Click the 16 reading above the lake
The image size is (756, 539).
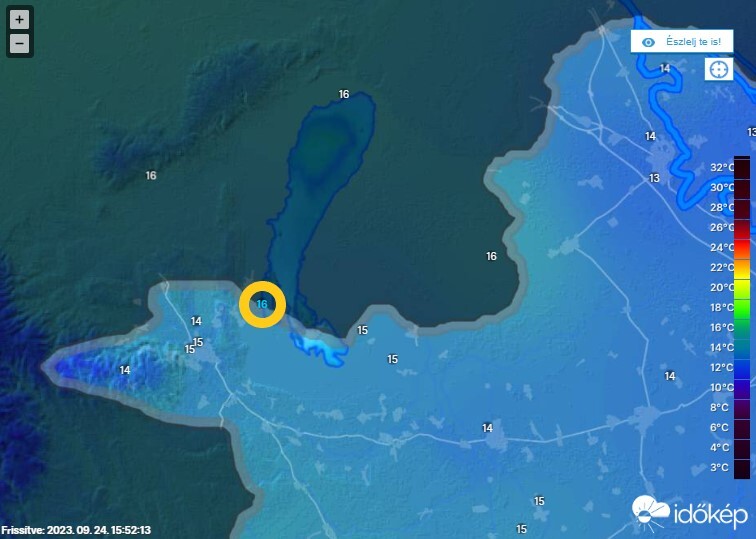pos(344,94)
